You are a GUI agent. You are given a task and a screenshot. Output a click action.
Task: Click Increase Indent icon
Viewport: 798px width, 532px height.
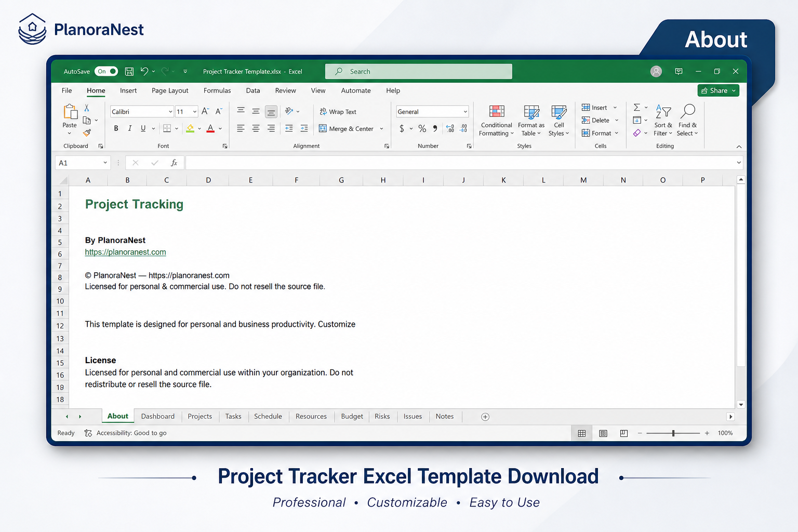point(304,128)
